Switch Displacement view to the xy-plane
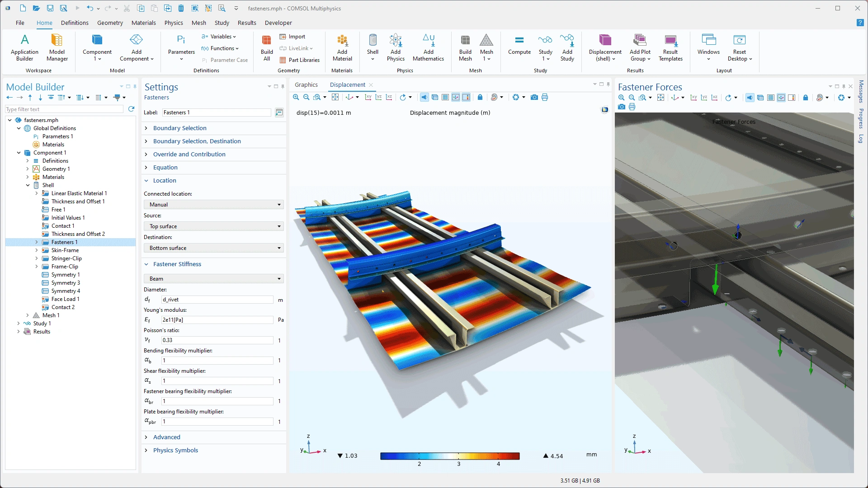 click(x=368, y=97)
